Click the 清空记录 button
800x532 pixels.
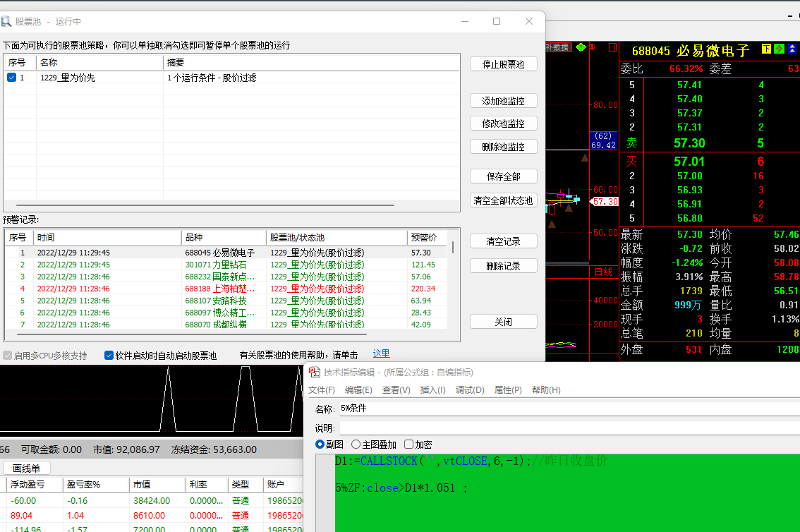click(503, 241)
